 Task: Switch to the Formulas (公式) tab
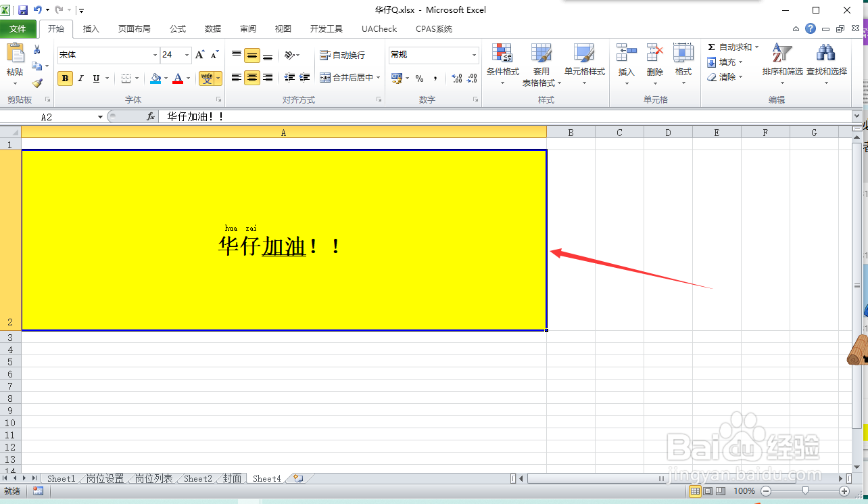coord(178,29)
